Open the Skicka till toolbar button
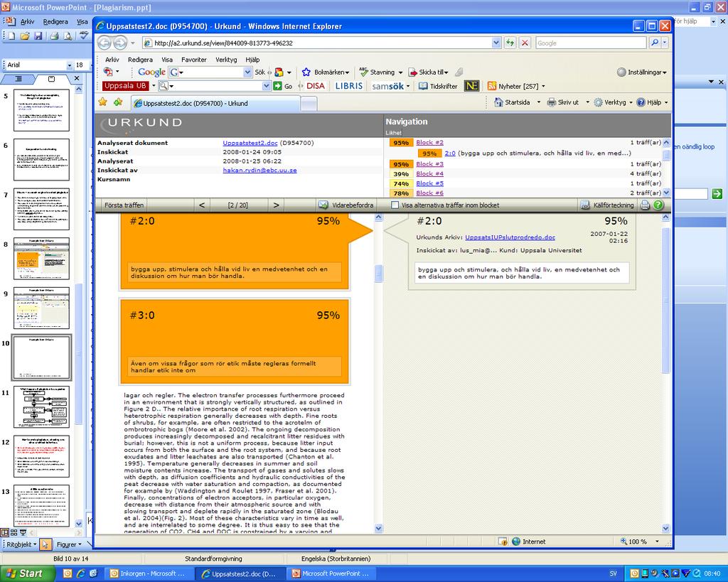The height and width of the screenshot is (582, 728). (428, 72)
